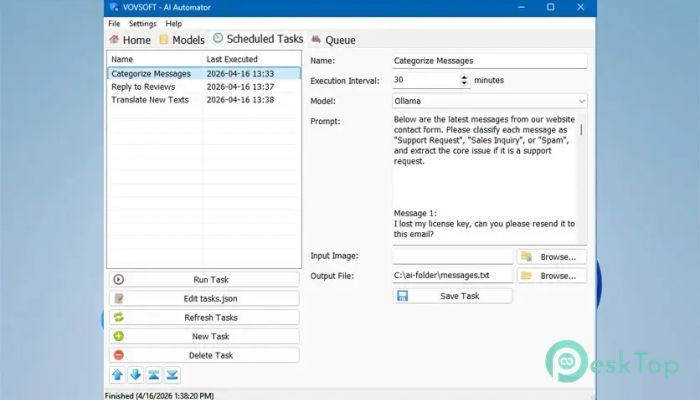
Task: Move the selected task to top icon
Action: click(x=154, y=375)
